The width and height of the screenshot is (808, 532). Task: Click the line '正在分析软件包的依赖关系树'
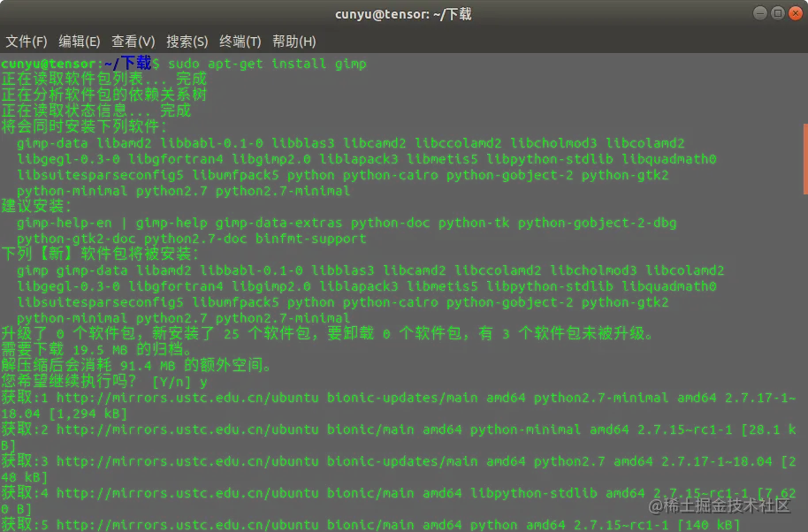click(x=103, y=95)
